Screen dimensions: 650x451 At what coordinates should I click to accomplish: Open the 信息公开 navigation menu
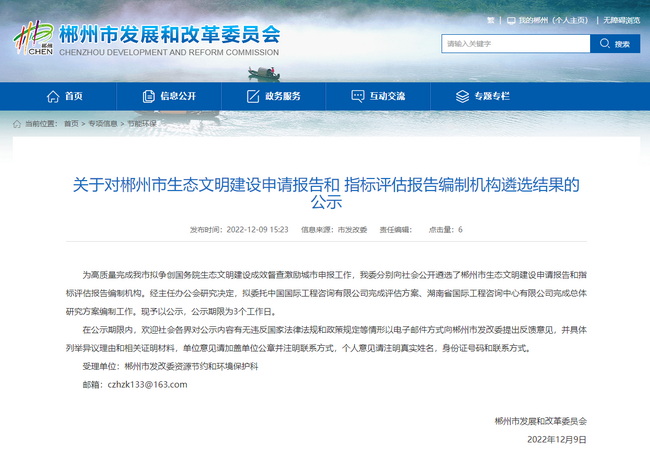click(177, 96)
